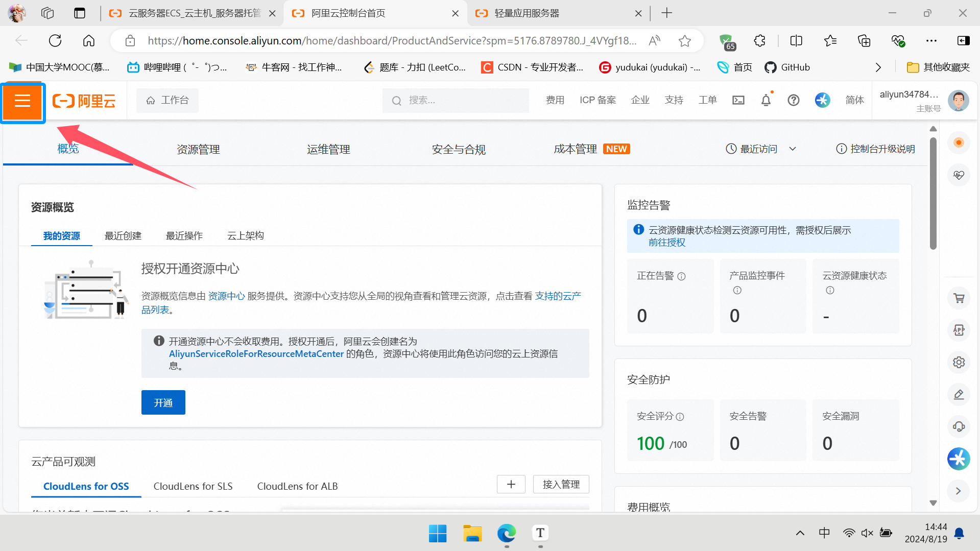
Task: Click the user avatar picture
Action: (959, 100)
